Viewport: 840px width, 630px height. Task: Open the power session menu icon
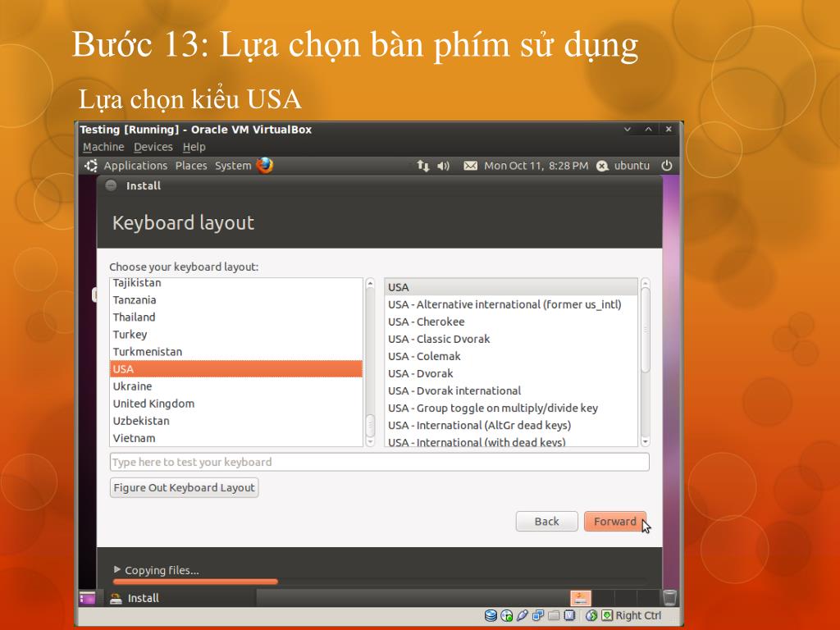(x=667, y=166)
